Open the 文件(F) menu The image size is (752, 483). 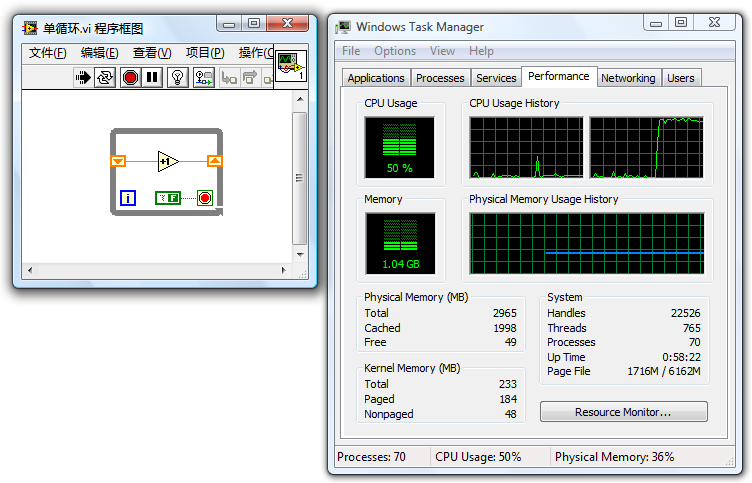click(47, 53)
